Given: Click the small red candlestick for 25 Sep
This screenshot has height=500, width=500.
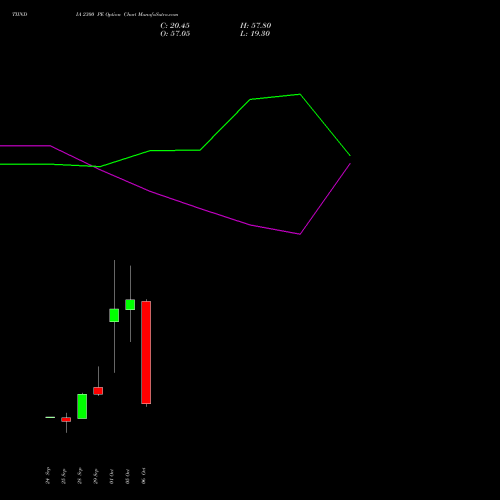Looking at the screenshot, I should [x=66, y=420].
